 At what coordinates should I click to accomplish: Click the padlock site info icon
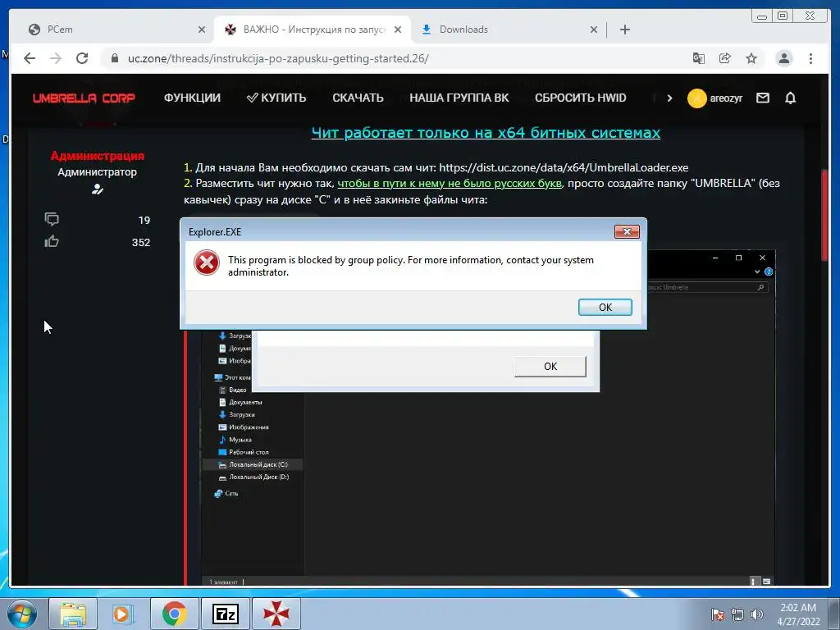pyautogui.click(x=114, y=58)
